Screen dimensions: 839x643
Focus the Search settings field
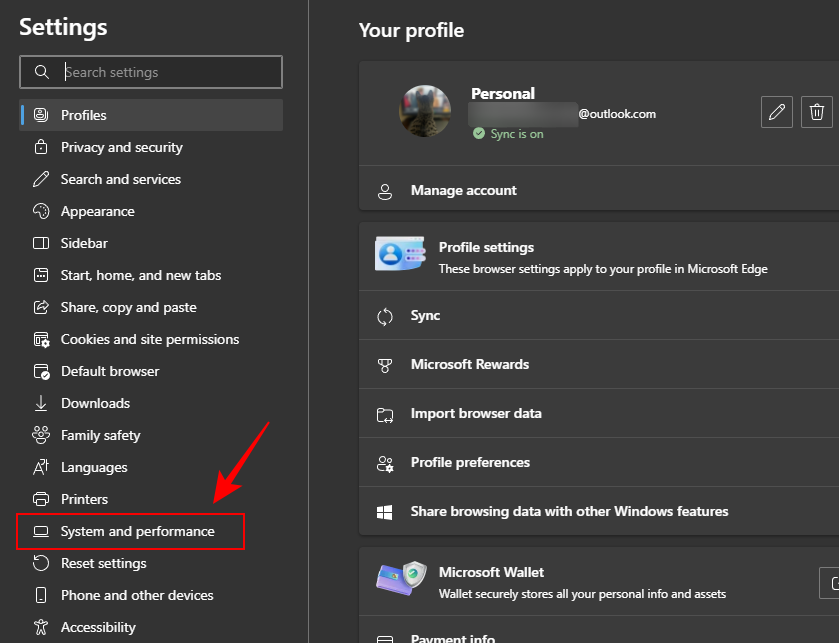click(x=151, y=72)
